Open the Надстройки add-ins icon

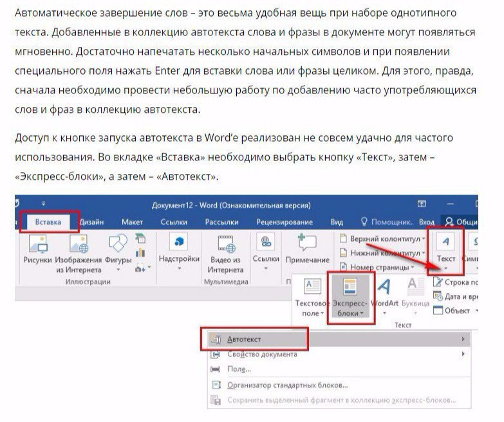(x=179, y=244)
